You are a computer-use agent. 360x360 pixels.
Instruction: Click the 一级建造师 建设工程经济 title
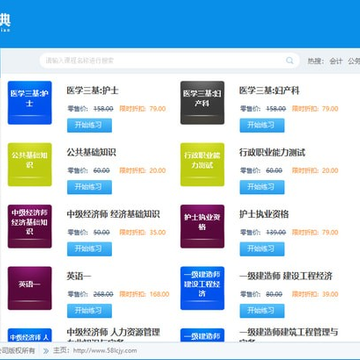286,276
